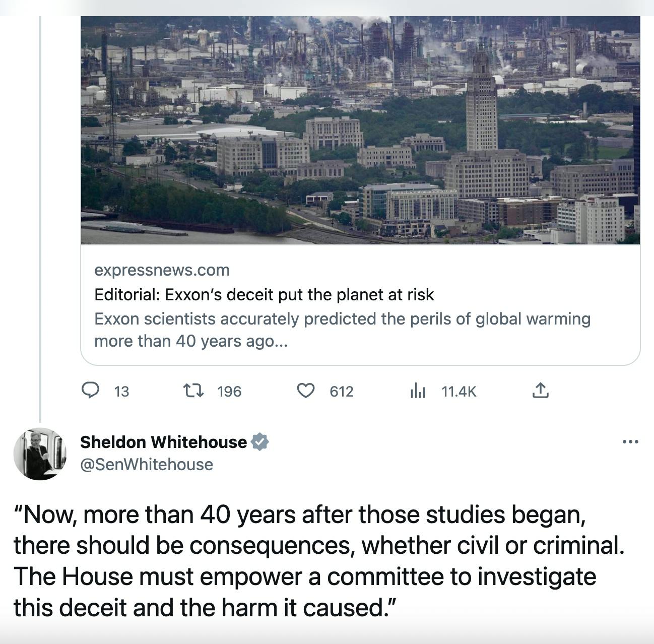This screenshot has width=654, height=644.
Task: Click the reply speech bubble icon
Action: click(91, 391)
